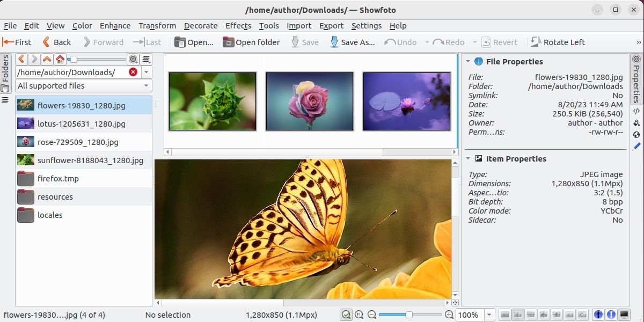This screenshot has height=322, width=644.
Task: Open the Decorate menu
Action: tap(201, 26)
